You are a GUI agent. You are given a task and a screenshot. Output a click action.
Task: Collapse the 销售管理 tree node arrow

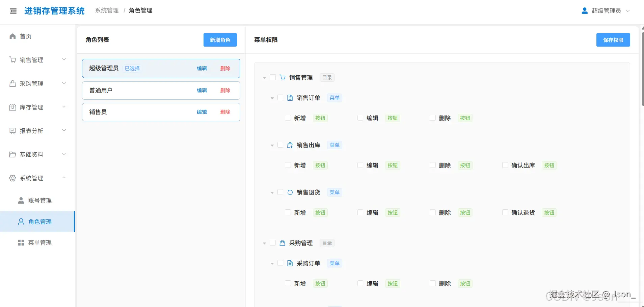pyautogui.click(x=265, y=78)
